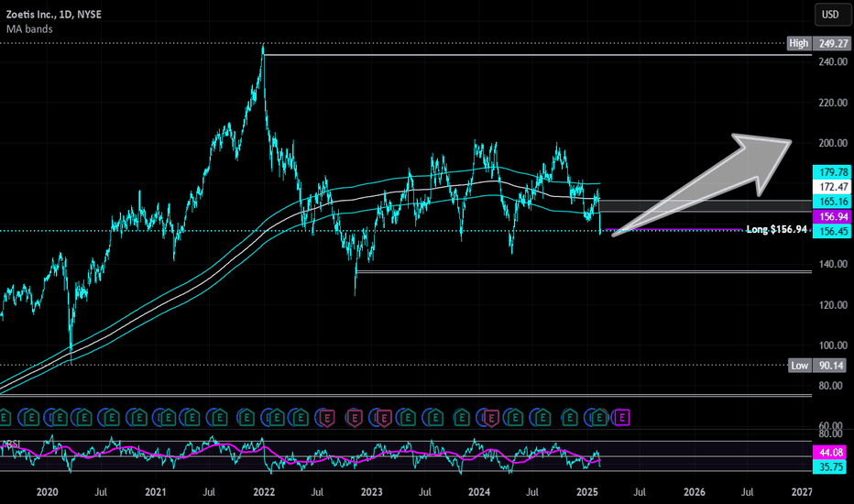Screen dimensions: 854x504
Task: Open the red November 2022 earnings marker
Action: click(x=355, y=418)
